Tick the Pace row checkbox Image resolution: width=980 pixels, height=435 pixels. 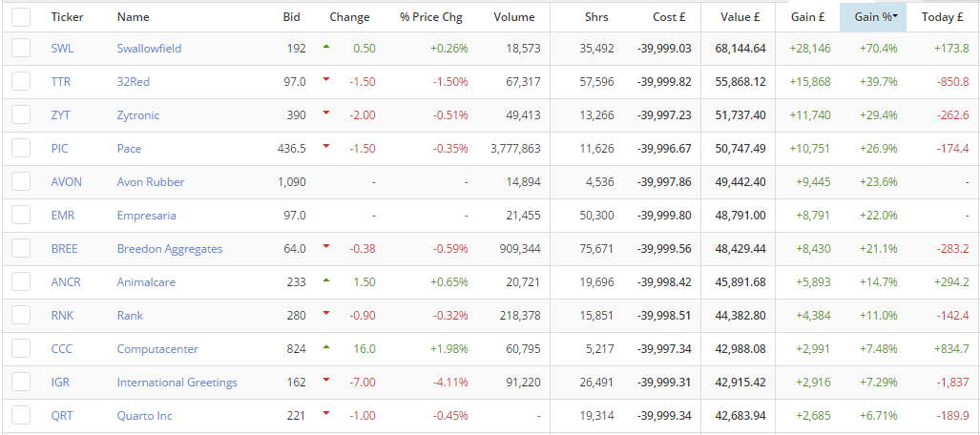tap(21, 148)
